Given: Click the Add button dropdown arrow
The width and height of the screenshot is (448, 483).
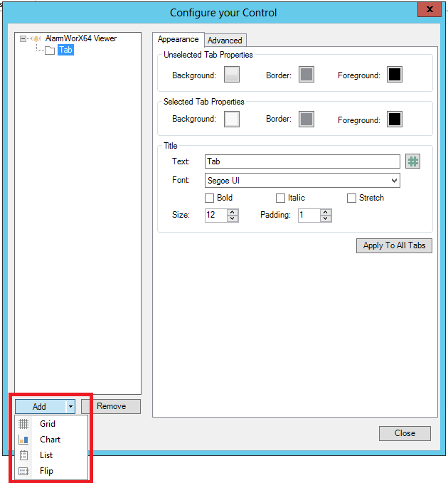Looking at the screenshot, I should pyautogui.click(x=70, y=407).
